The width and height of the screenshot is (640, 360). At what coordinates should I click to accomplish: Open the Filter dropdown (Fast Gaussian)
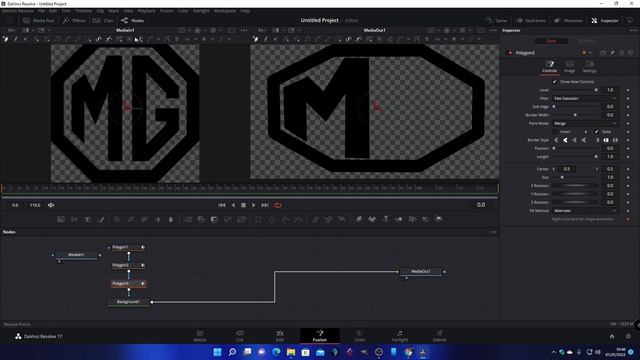coord(585,98)
